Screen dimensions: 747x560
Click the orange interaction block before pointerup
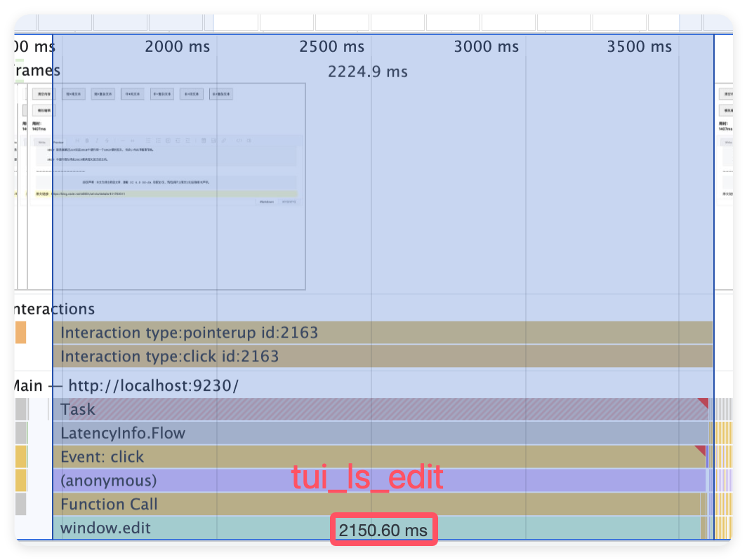click(20, 333)
